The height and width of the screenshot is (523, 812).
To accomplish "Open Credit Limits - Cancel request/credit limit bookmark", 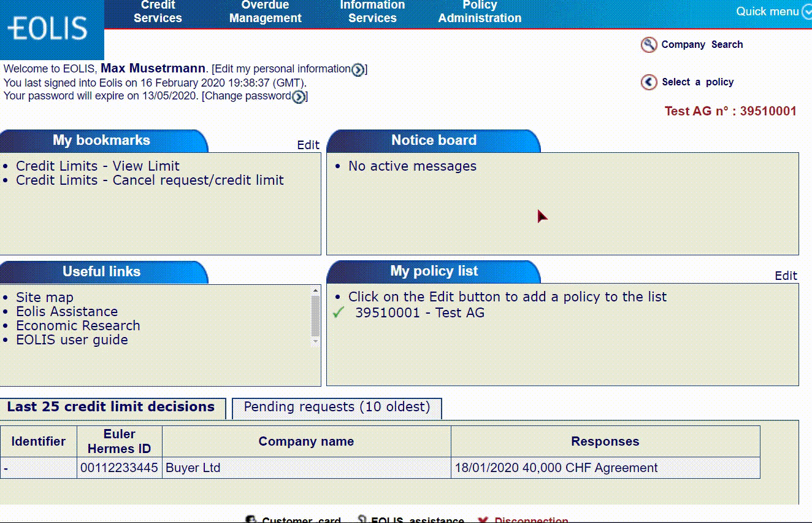I will 150,180.
